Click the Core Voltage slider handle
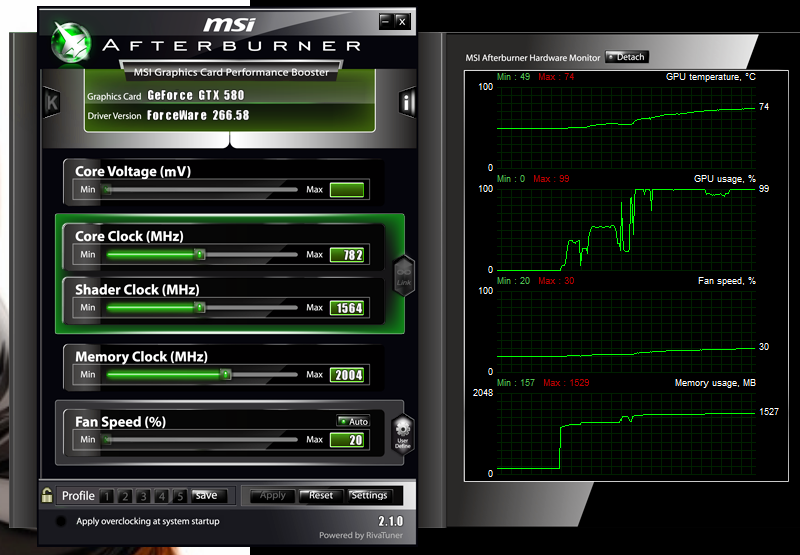 tap(106, 190)
